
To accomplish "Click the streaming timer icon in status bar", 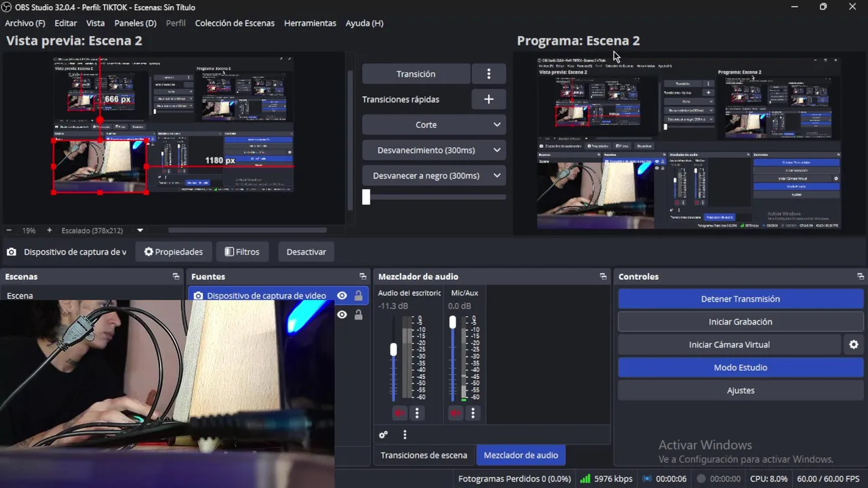I will [x=648, y=479].
